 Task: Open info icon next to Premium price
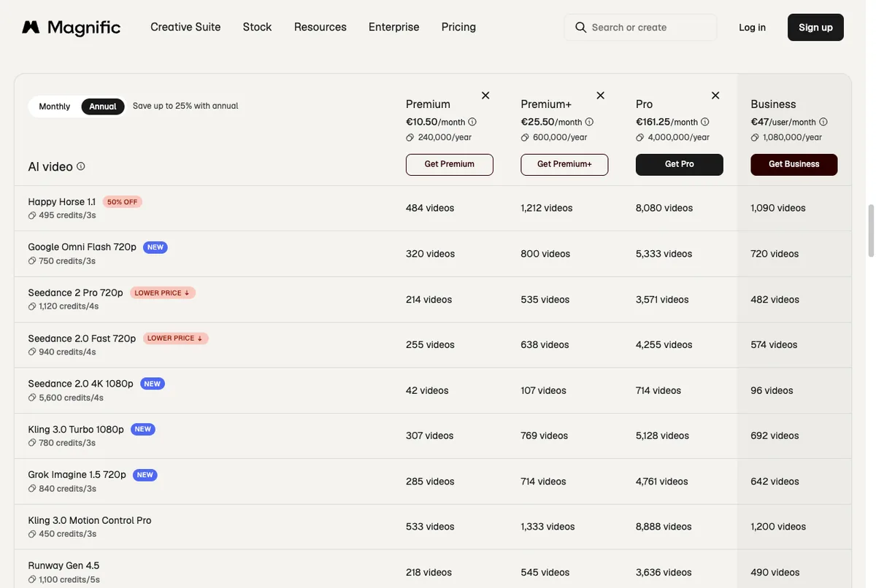[472, 122]
